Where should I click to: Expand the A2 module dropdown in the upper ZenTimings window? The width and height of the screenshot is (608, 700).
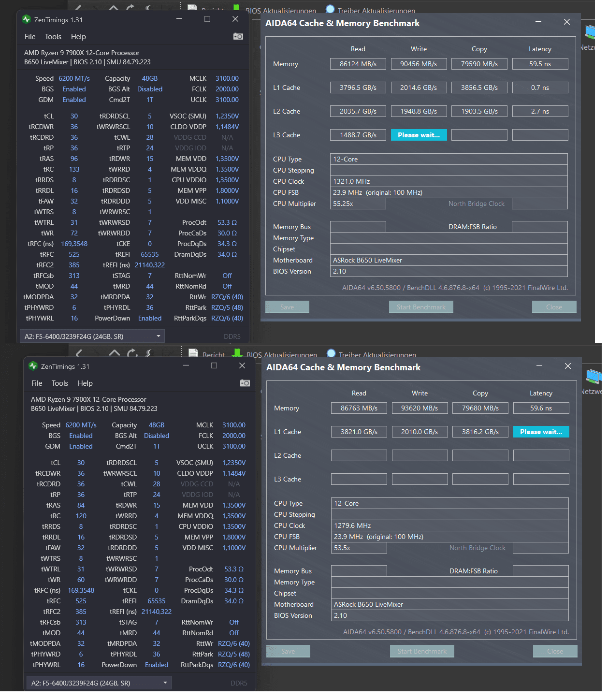92,336
